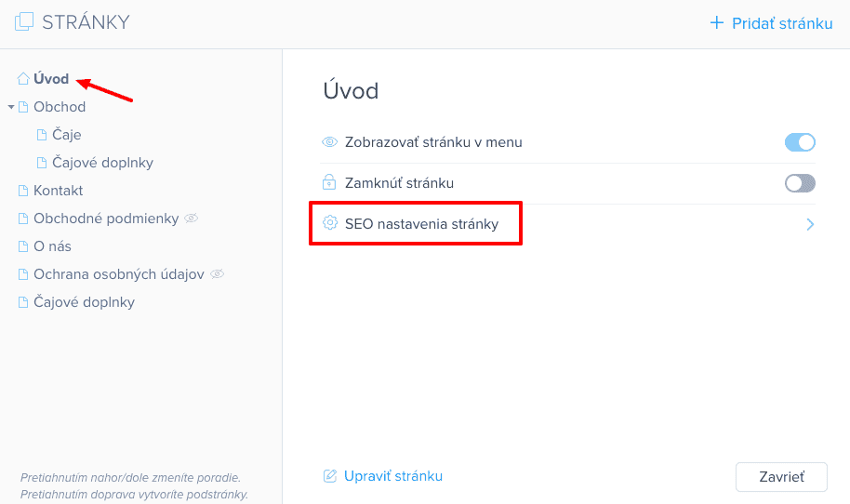
Task: Collapse the Obchod tree arrow
Action: click(11, 107)
